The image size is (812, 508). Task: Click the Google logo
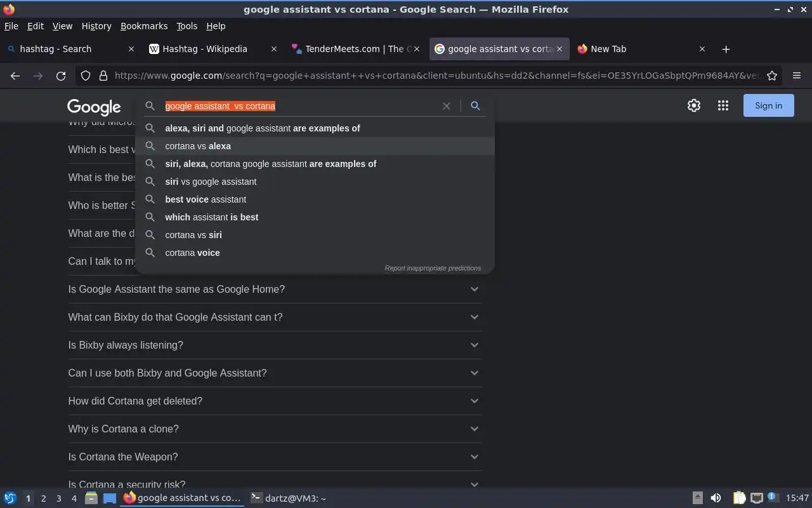pos(94,107)
